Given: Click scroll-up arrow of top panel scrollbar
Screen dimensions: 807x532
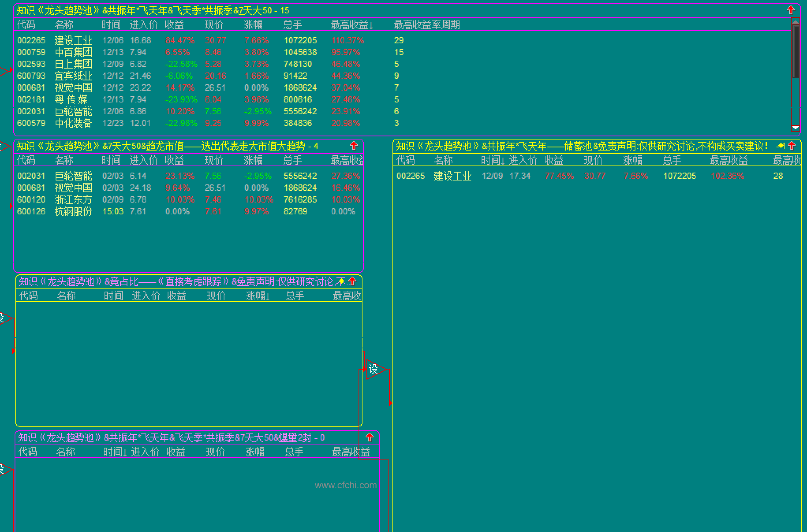Looking at the screenshot, I should (x=795, y=22).
